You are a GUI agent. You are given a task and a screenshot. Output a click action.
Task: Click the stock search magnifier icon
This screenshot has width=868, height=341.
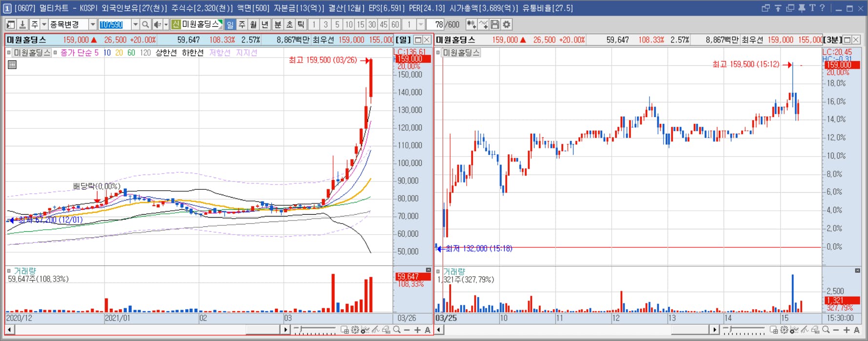point(145,24)
